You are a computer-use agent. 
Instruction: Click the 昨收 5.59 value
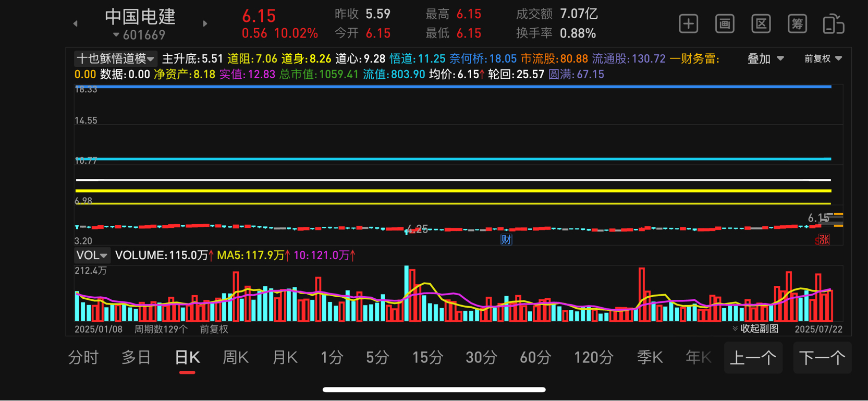click(378, 14)
